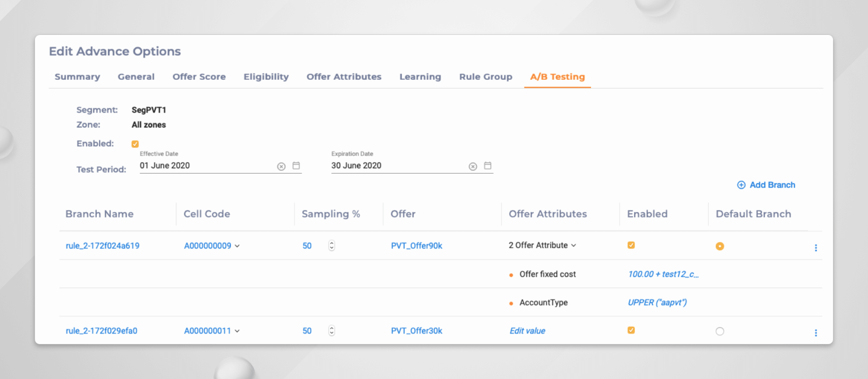
Task: Open cell code dropdown A000000011
Action: click(212, 331)
